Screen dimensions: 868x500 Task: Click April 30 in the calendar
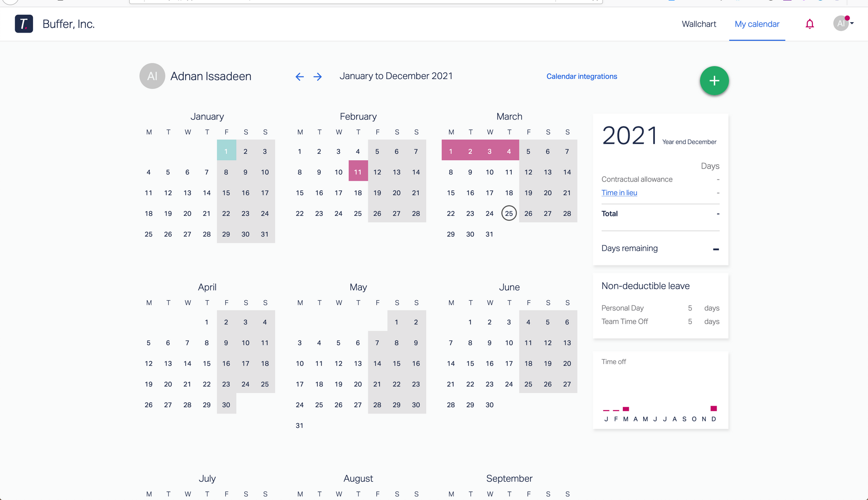(x=226, y=405)
